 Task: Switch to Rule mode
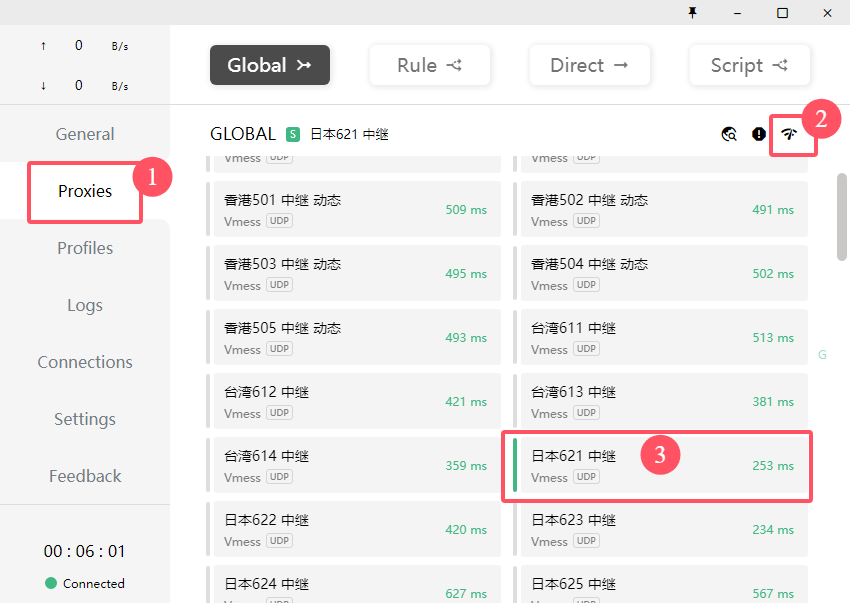point(430,65)
